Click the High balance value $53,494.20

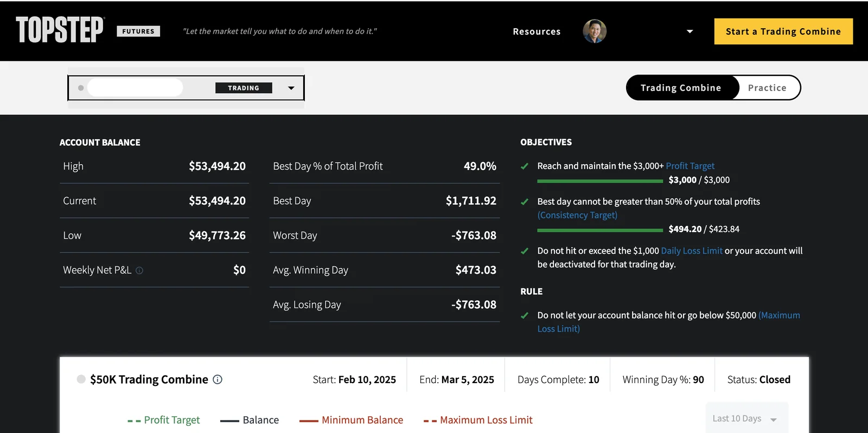tap(217, 166)
